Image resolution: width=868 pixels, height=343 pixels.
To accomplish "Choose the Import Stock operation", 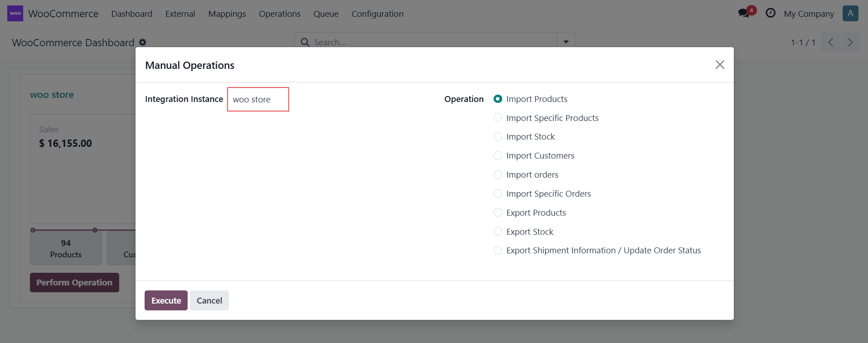I will pos(498,137).
